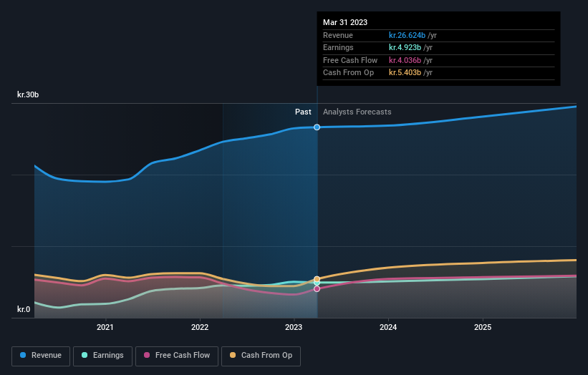Click the Analysts Forecasts label
Screen dimensions: 588x375
[x=357, y=112]
